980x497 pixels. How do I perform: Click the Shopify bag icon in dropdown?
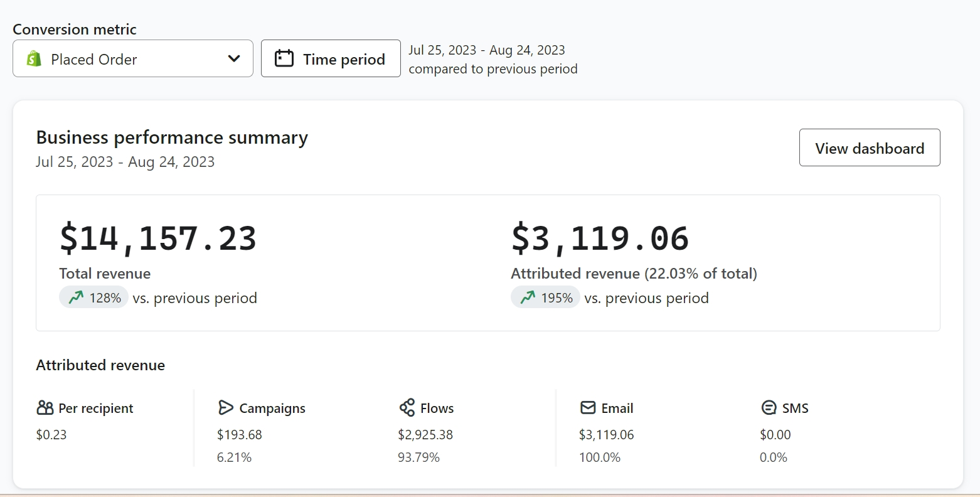tap(34, 59)
